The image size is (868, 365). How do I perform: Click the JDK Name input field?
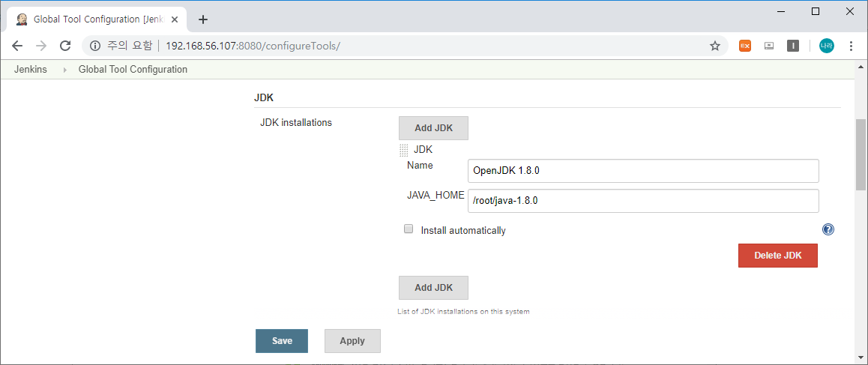click(642, 171)
